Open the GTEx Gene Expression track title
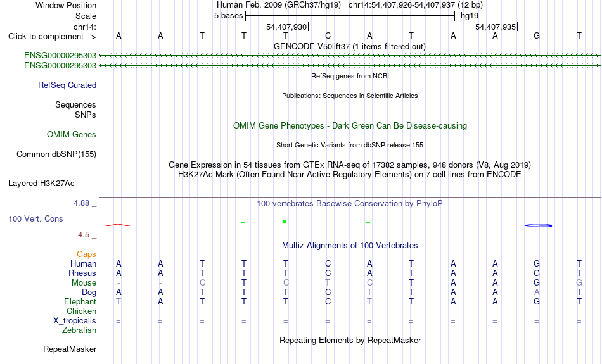 tap(350, 165)
